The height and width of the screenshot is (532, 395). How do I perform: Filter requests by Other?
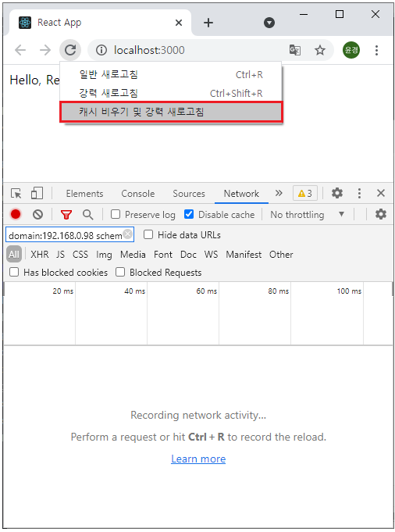pyautogui.click(x=281, y=255)
